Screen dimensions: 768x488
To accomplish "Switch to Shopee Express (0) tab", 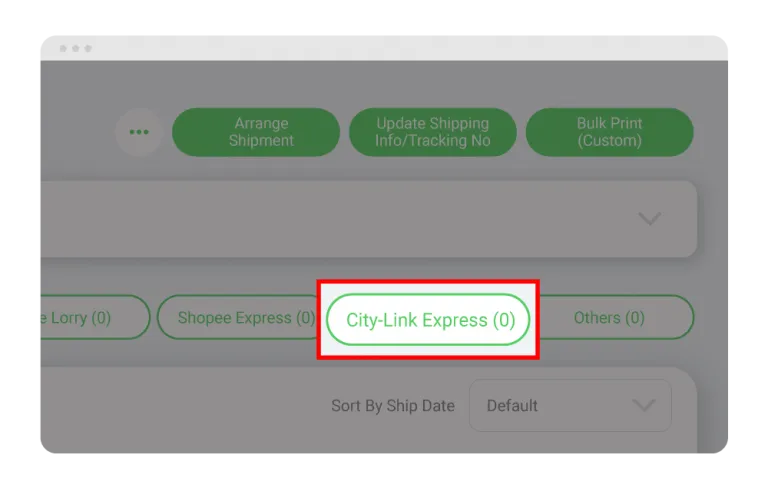I will [238, 317].
